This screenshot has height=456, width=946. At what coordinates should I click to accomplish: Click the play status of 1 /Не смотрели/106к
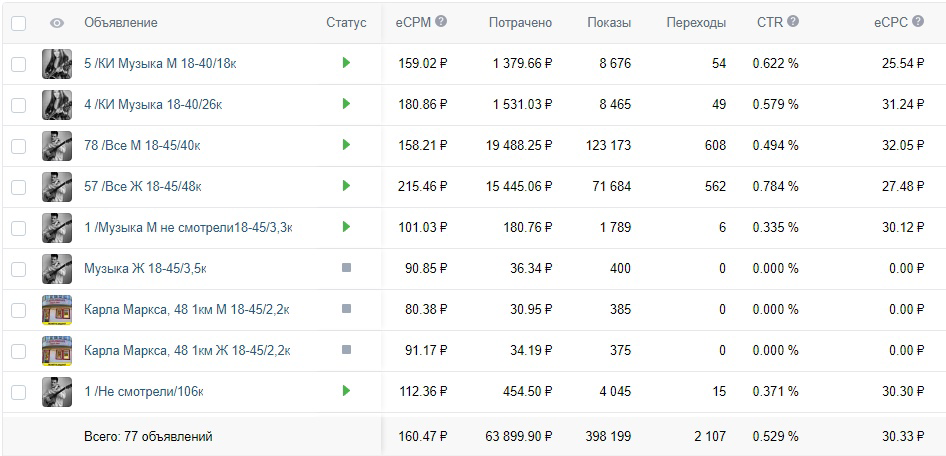pos(346,391)
